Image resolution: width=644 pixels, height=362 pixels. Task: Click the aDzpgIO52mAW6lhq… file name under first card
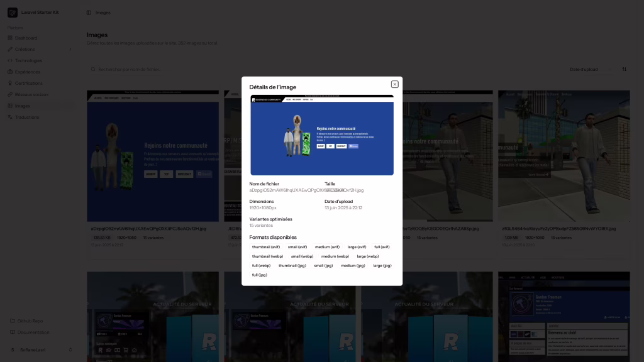point(148,229)
